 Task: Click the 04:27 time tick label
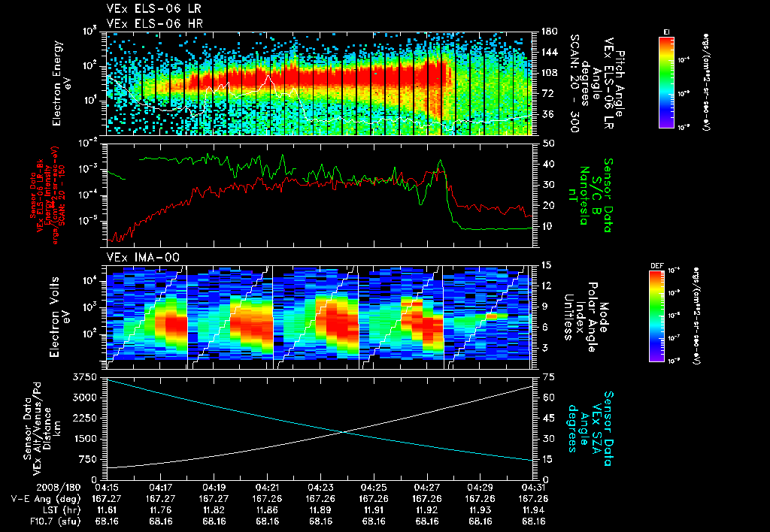tap(427, 488)
